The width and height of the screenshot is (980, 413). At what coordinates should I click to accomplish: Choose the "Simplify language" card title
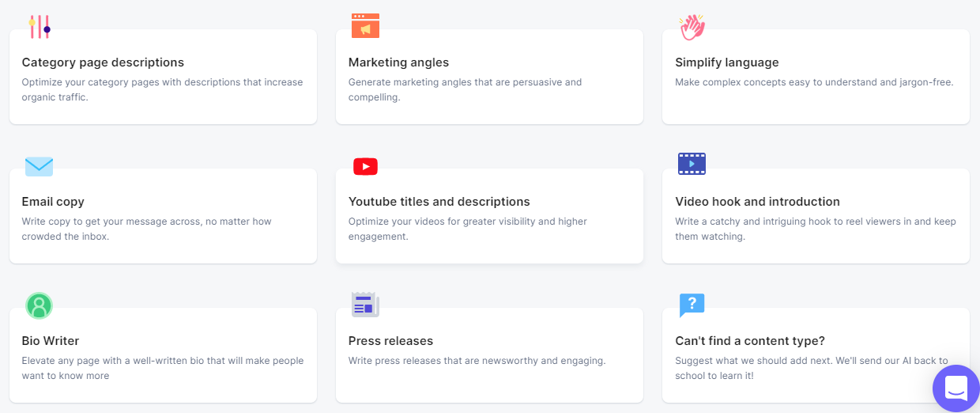click(726, 63)
